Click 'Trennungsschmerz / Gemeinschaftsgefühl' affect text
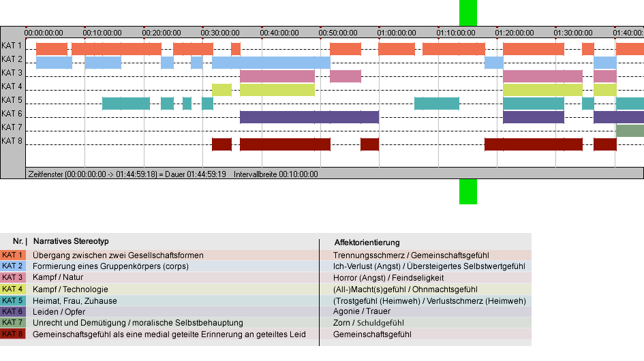Image resolution: width=644 pixels, height=361 pixels. click(x=411, y=255)
